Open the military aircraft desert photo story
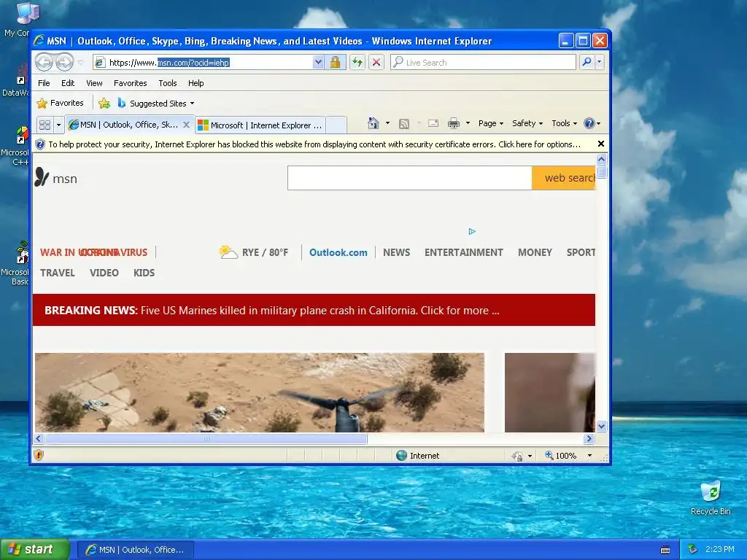Viewport: 747px width, 560px height. click(x=260, y=392)
